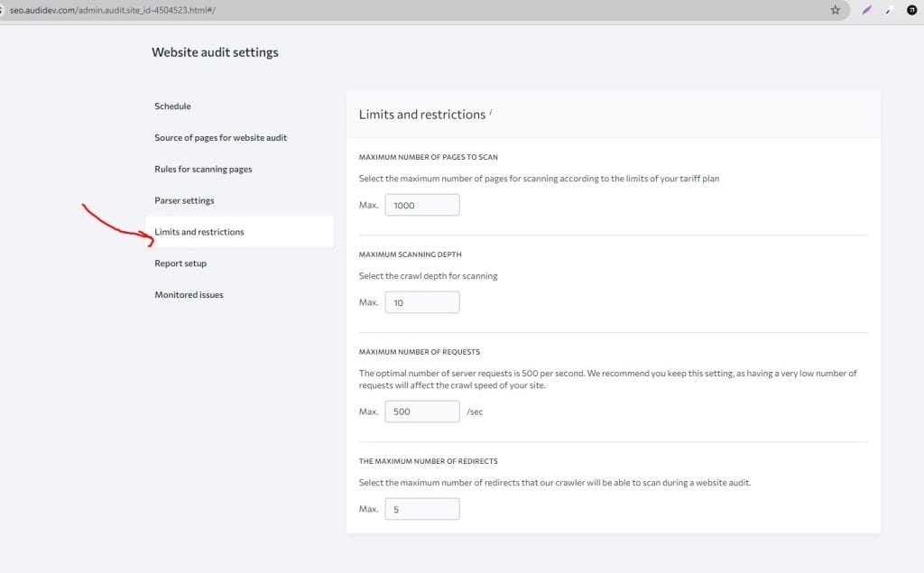Screen dimensions: 924x573
Task: Open the Monitored issues section
Action: pyautogui.click(x=189, y=294)
